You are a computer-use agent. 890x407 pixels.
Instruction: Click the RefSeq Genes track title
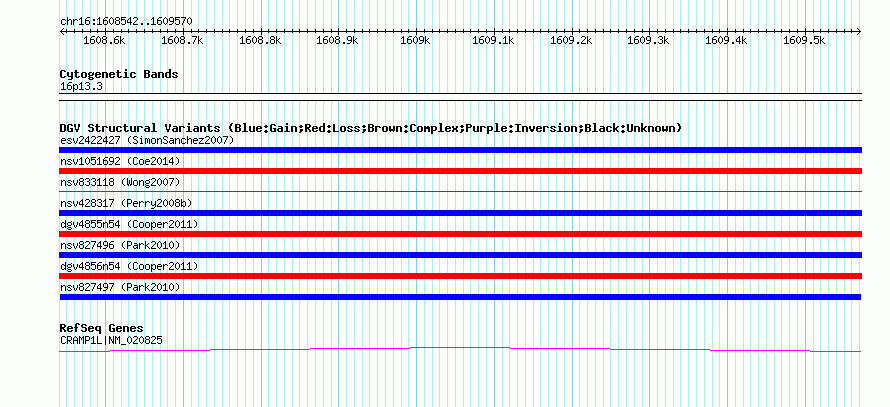point(102,328)
